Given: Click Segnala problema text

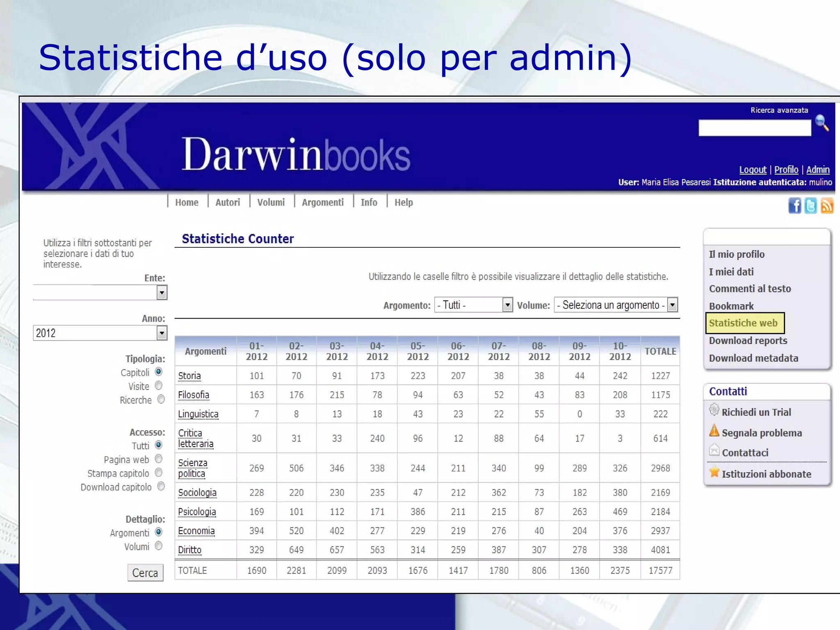Looking at the screenshot, I should 762,433.
